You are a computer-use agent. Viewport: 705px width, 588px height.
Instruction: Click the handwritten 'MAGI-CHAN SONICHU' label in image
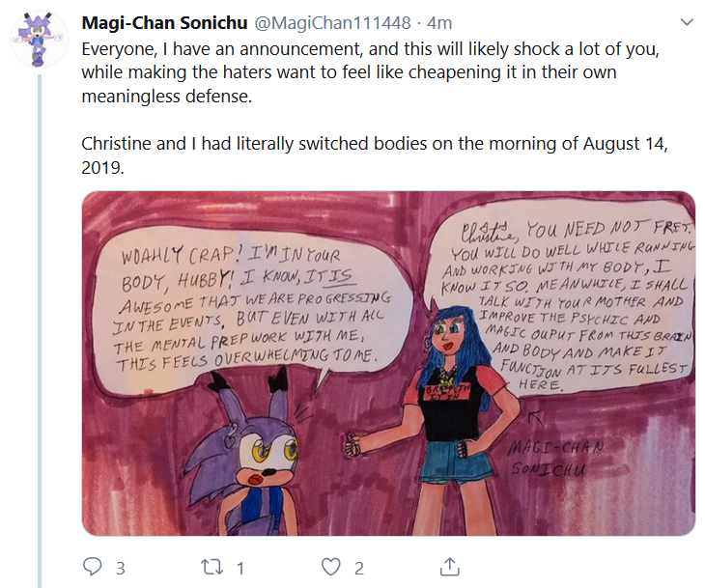(x=555, y=458)
